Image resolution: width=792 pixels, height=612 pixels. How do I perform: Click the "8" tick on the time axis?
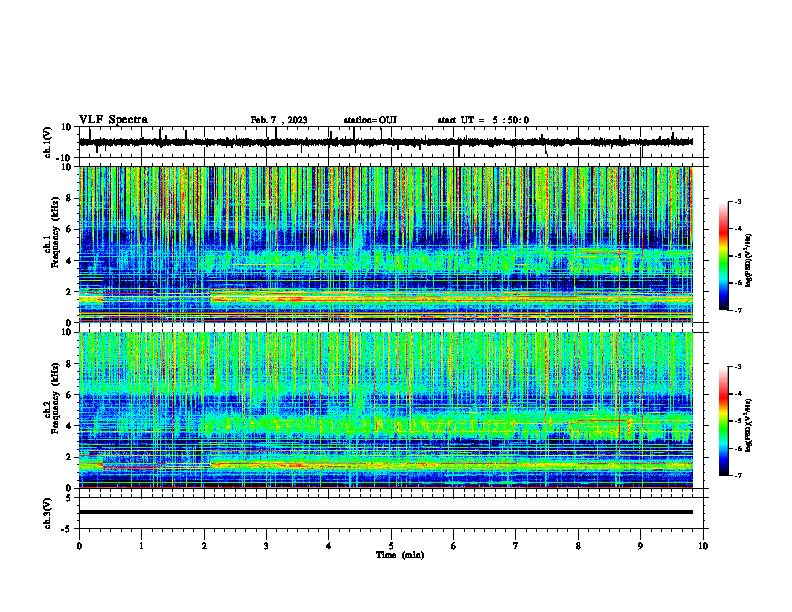pyautogui.click(x=578, y=545)
